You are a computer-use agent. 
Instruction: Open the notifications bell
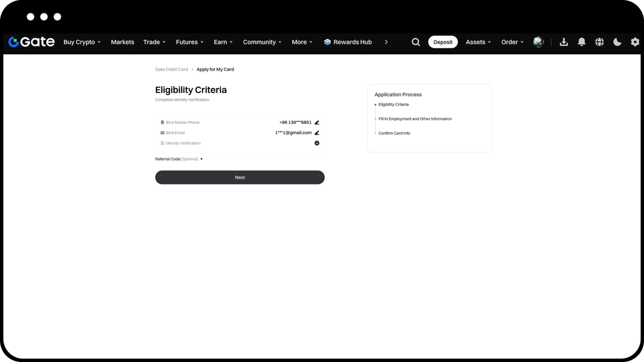[x=582, y=42]
